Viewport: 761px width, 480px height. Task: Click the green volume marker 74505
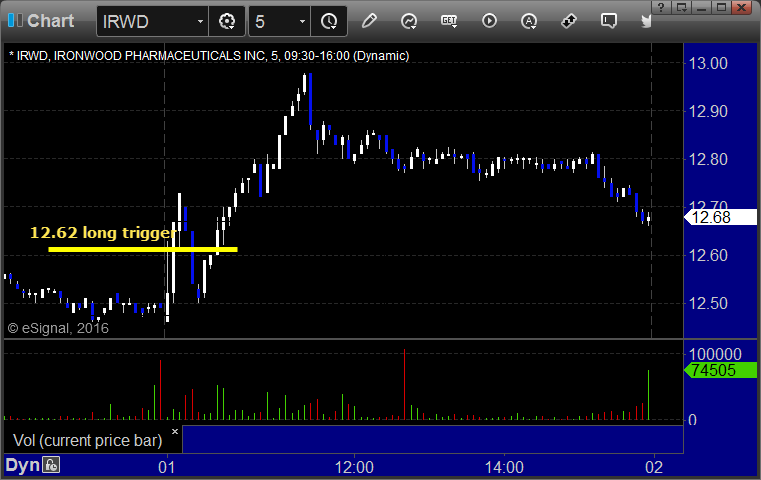click(720, 370)
